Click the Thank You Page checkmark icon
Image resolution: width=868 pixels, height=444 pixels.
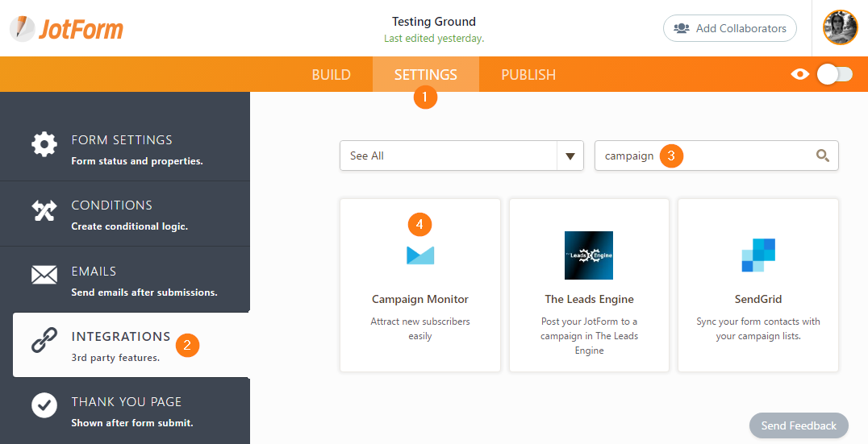(x=44, y=406)
